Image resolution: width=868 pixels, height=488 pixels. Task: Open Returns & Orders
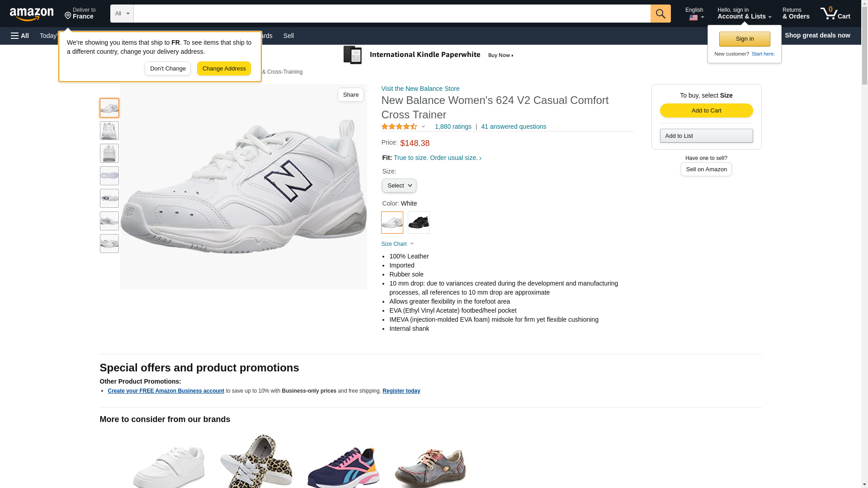796,14
